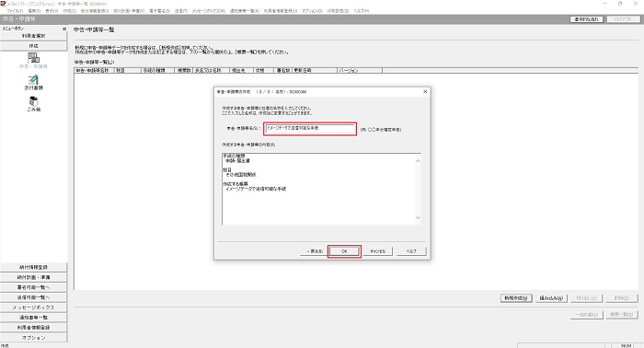Click the 税目 column header

click(127, 71)
